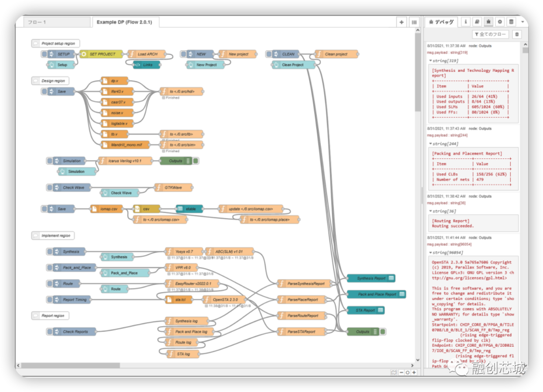
Task: Click the Report region comment node
Action: pyautogui.click(x=50, y=316)
